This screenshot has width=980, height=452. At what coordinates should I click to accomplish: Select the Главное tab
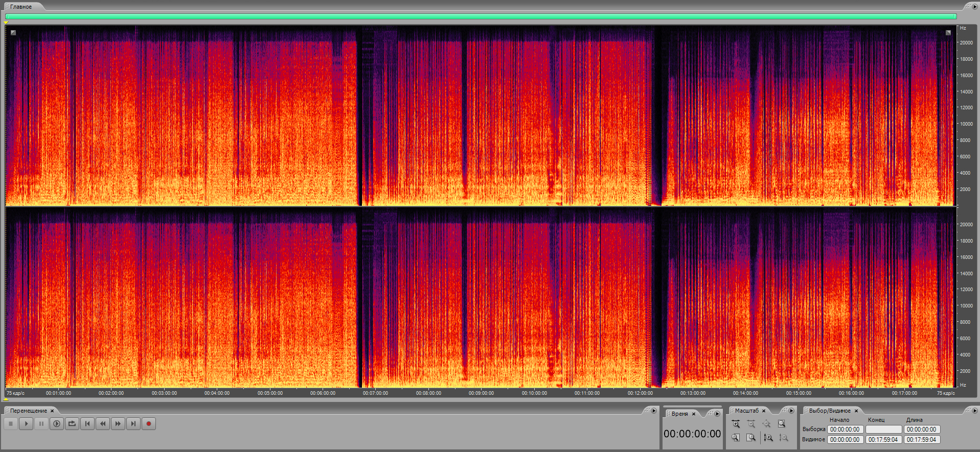click(x=21, y=7)
